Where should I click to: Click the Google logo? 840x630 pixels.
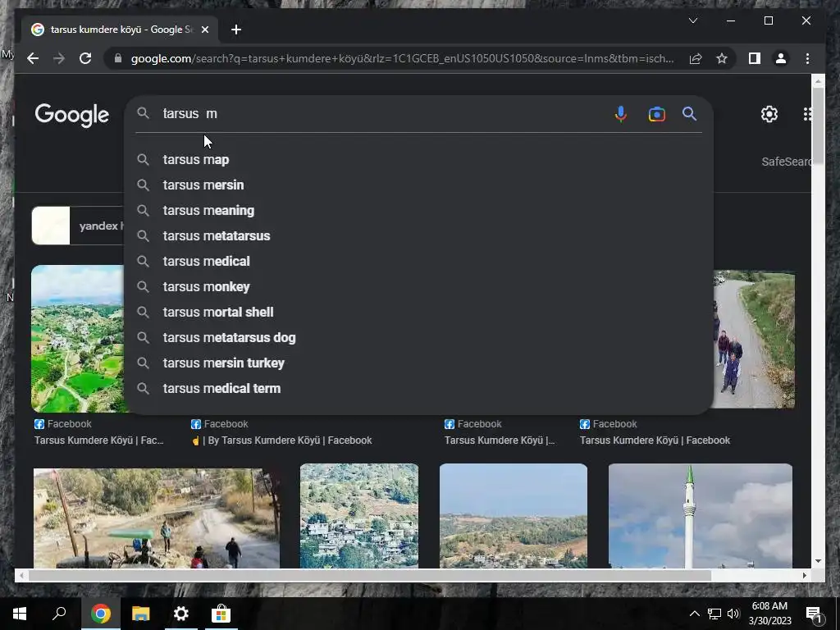coord(72,115)
